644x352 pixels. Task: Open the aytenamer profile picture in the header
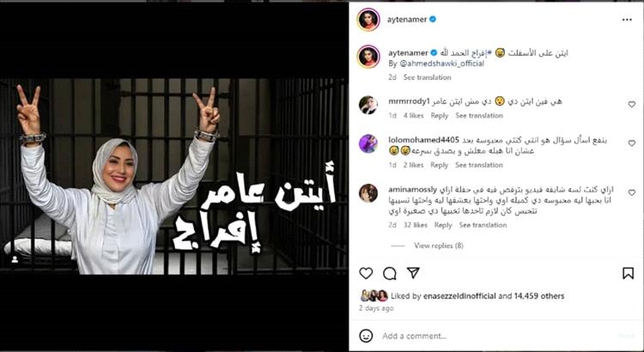tap(368, 19)
